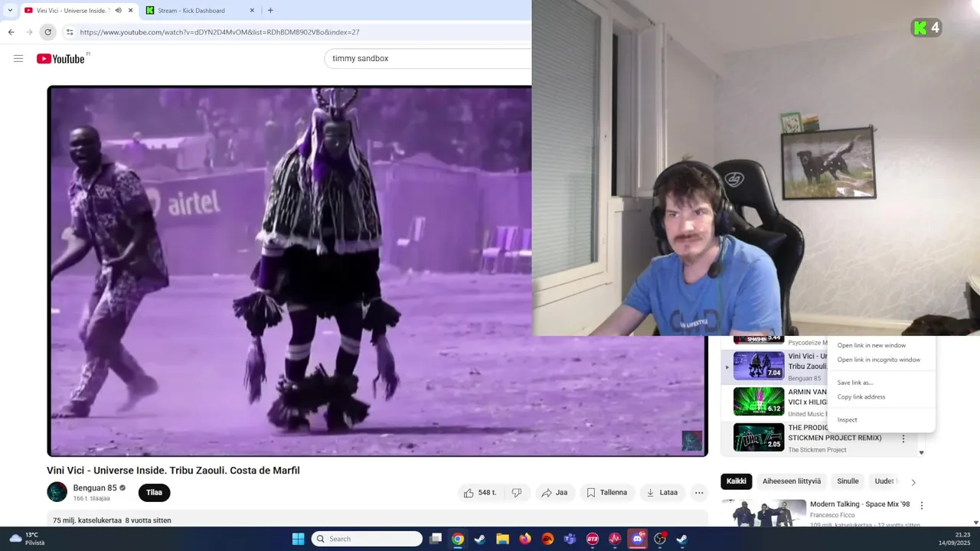Close the Kick Dashboard tab
Screen dimensions: 980x551
(x=252, y=11)
